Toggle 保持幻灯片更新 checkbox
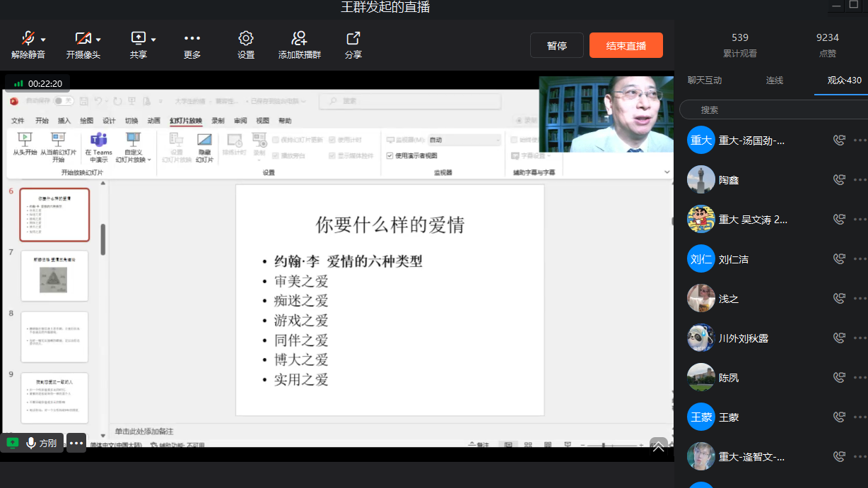This screenshot has width=868, height=488. (276, 139)
